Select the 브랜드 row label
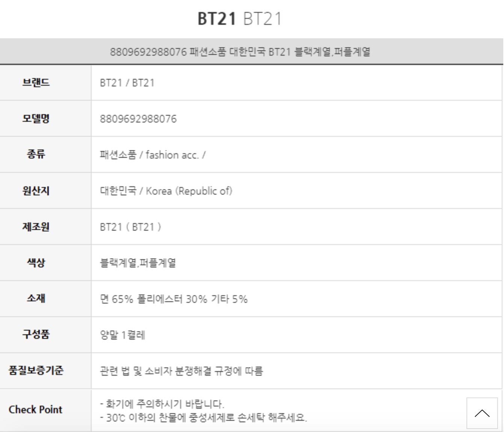The width and height of the screenshot is (504, 432). (36, 83)
